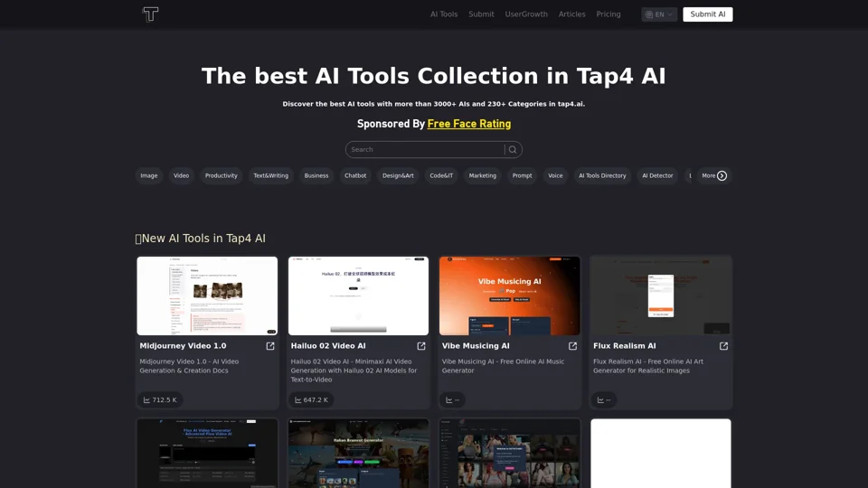868x488 pixels.
Task: Click the Hailuo 02 Video AI title
Action: coord(328,346)
